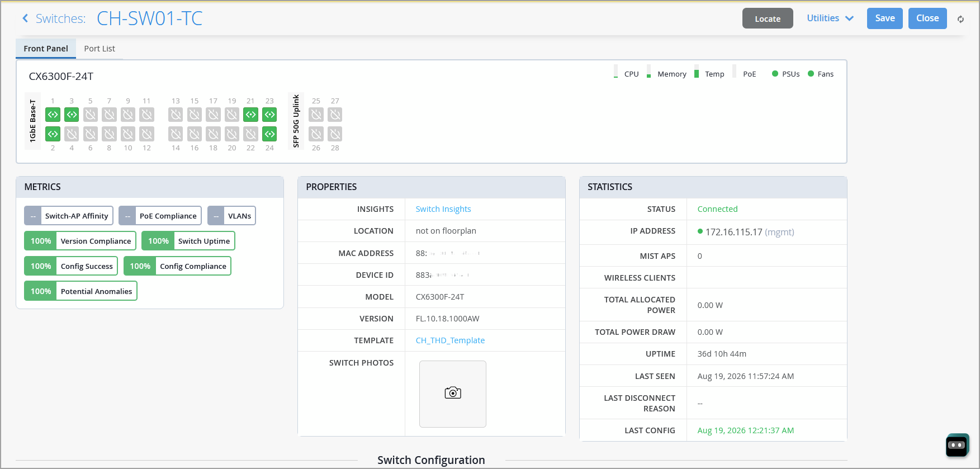Image resolution: width=980 pixels, height=469 pixels.
Task: Select inactive port 18 icon
Action: tap(213, 134)
